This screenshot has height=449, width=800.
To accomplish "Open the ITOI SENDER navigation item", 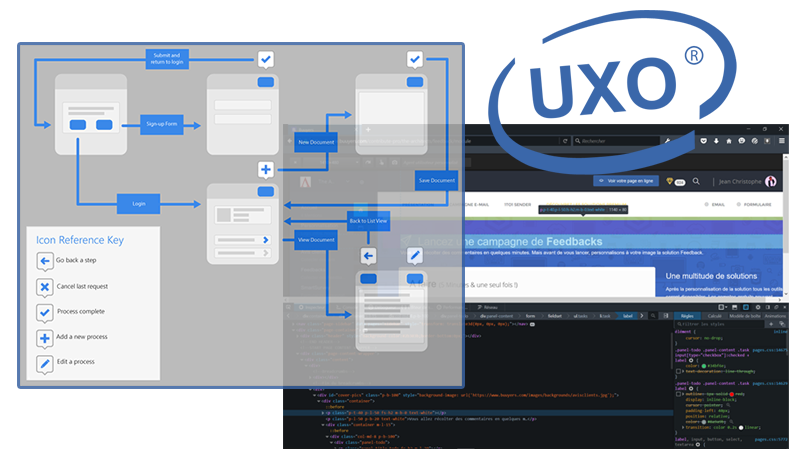I will 517,204.
